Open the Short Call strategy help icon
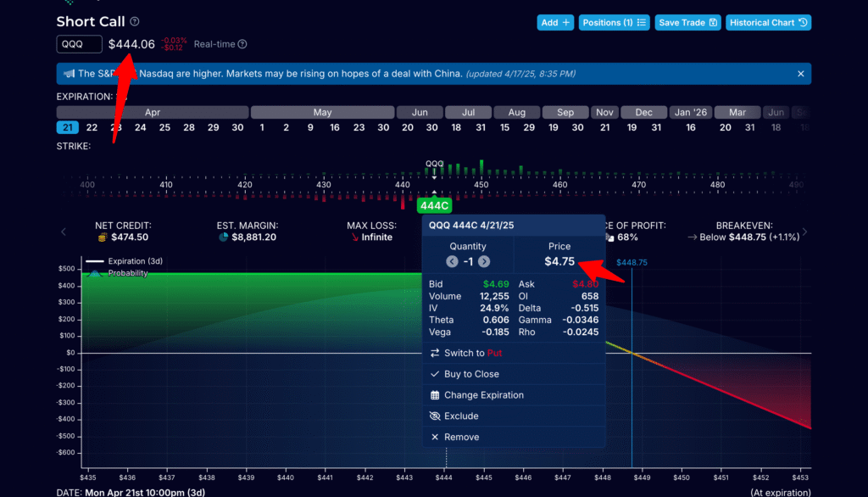 point(135,21)
